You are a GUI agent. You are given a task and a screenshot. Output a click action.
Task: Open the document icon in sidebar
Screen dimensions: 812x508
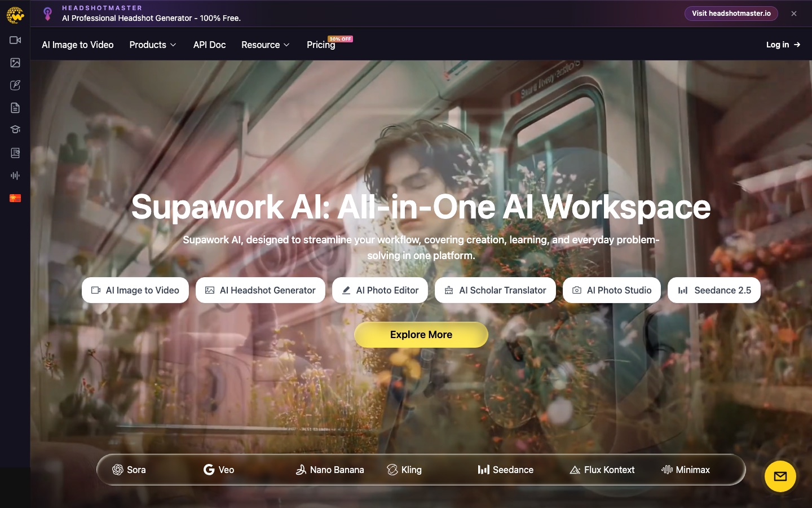click(15, 108)
